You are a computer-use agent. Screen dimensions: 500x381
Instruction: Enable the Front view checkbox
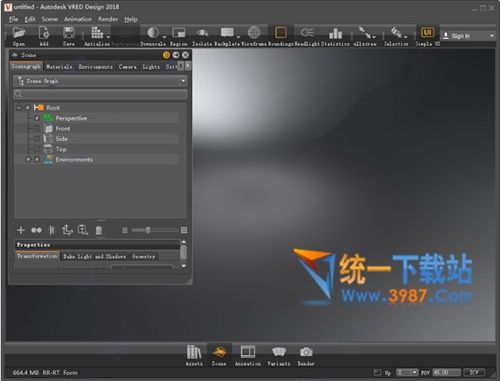tap(37, 129)
